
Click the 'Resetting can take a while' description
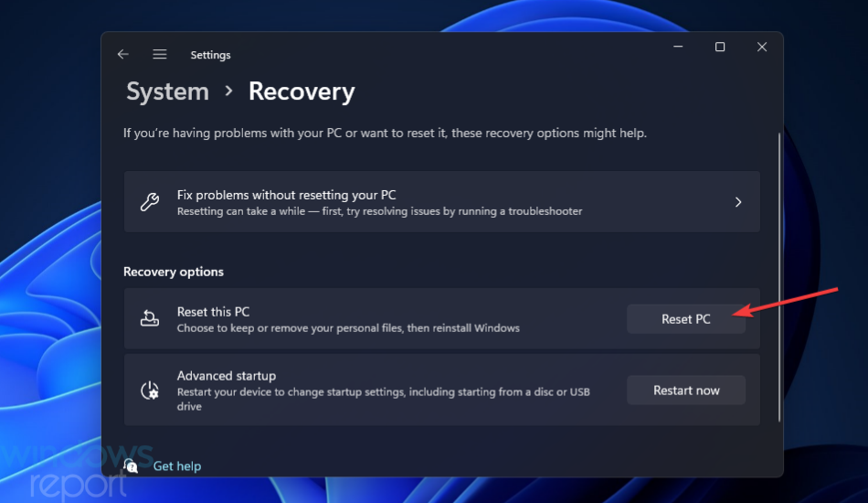(x=379, y=211)
